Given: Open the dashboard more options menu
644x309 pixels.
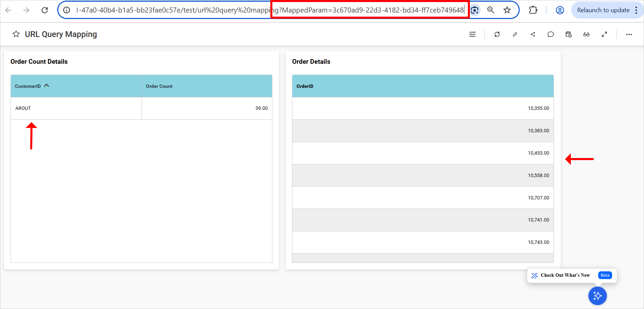Looking at the screenshot, I should (629, 34).
